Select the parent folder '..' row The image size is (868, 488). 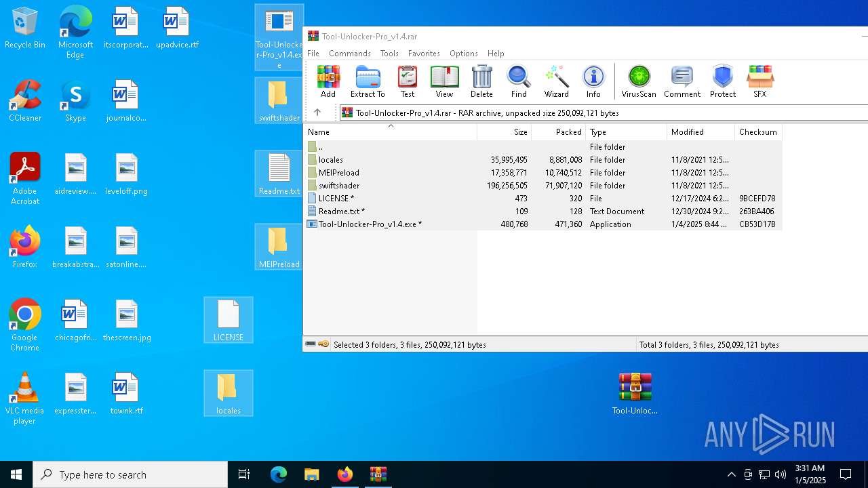542,146
